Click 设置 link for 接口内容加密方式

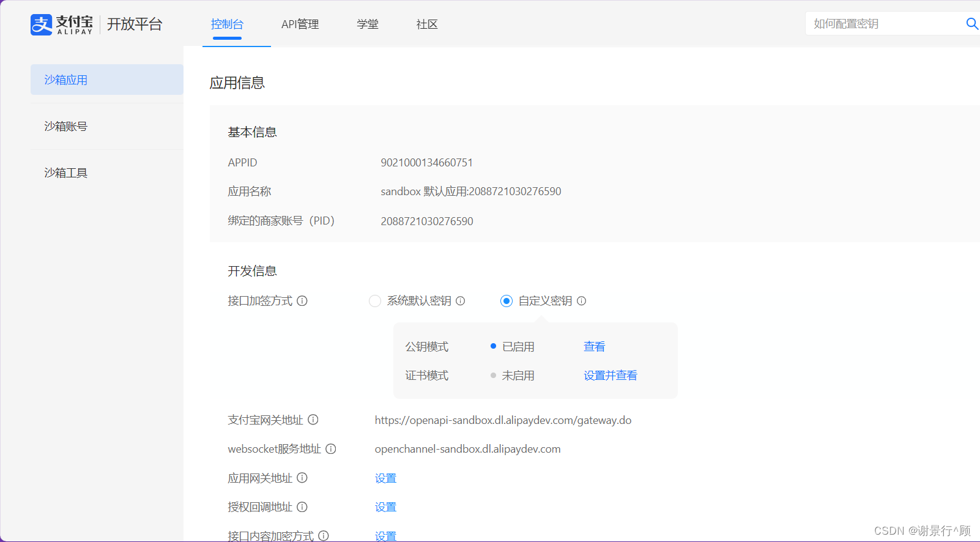click(x=385, y=536)
